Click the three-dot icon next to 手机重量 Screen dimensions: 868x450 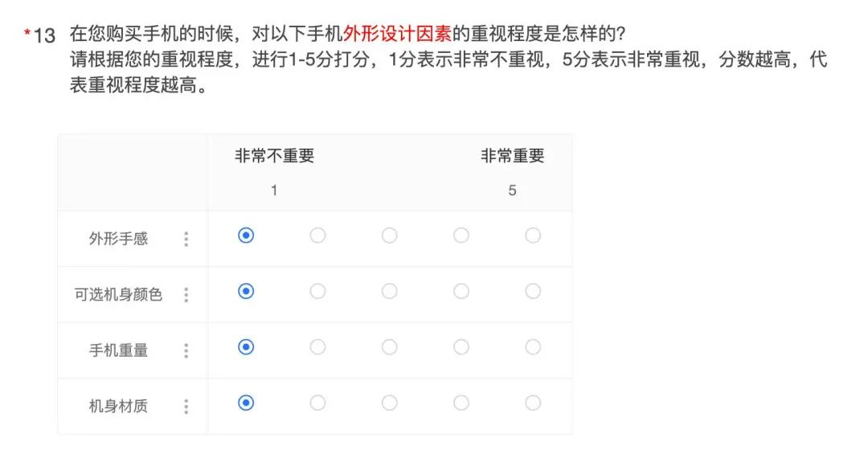coord(186,350)
